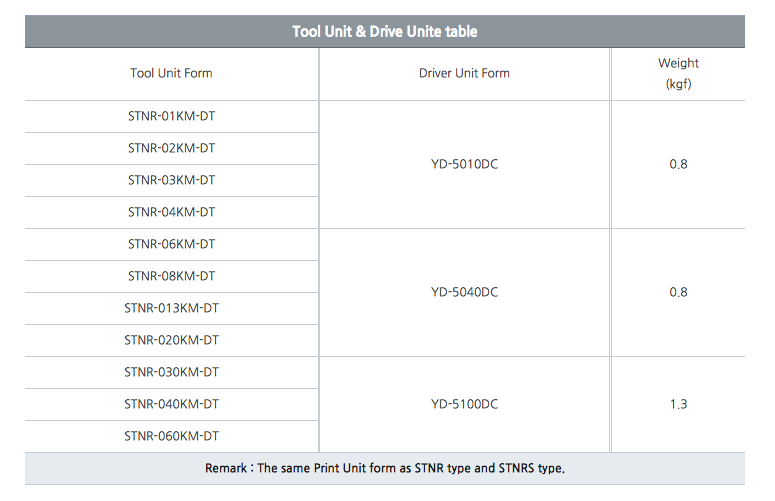Choose the STNR-08KM-DT tool unit

[171, 276]
